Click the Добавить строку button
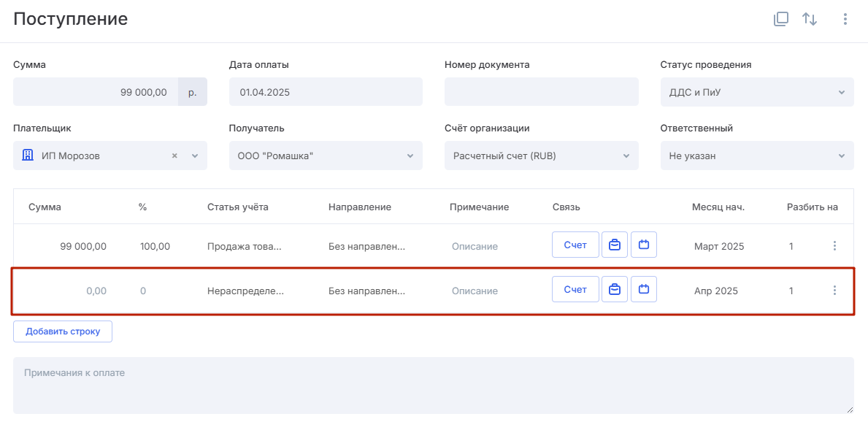 tap(63, 331)
